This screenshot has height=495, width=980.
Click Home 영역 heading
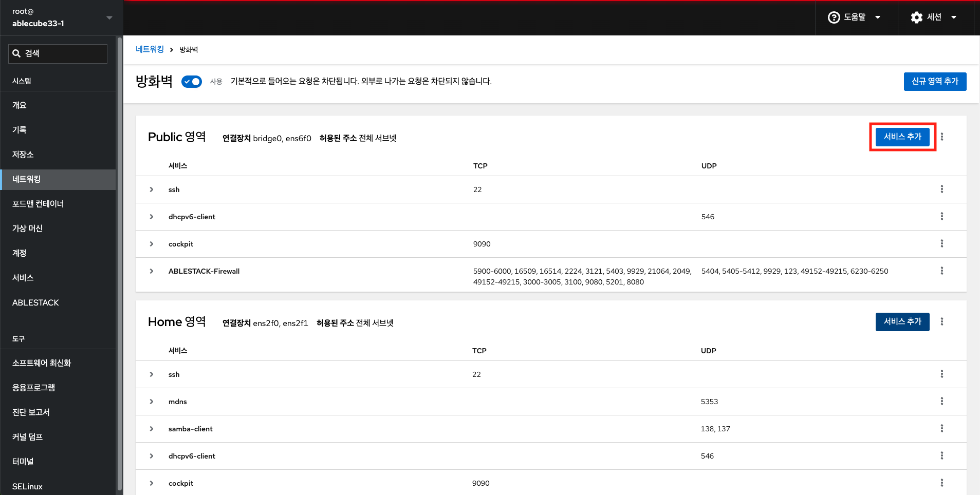(x=177, y=322)
